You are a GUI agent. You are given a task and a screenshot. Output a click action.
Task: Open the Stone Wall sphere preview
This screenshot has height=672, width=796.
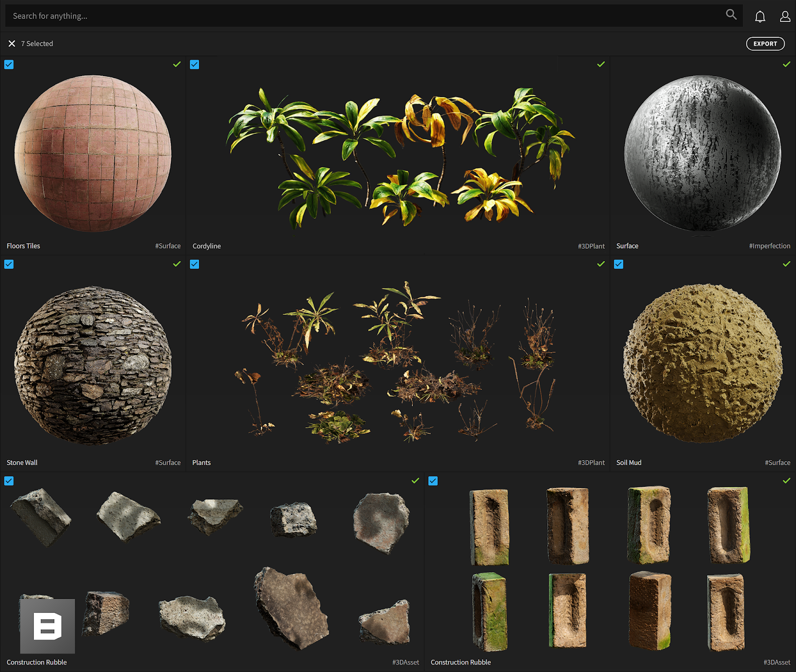click(93, 366)
